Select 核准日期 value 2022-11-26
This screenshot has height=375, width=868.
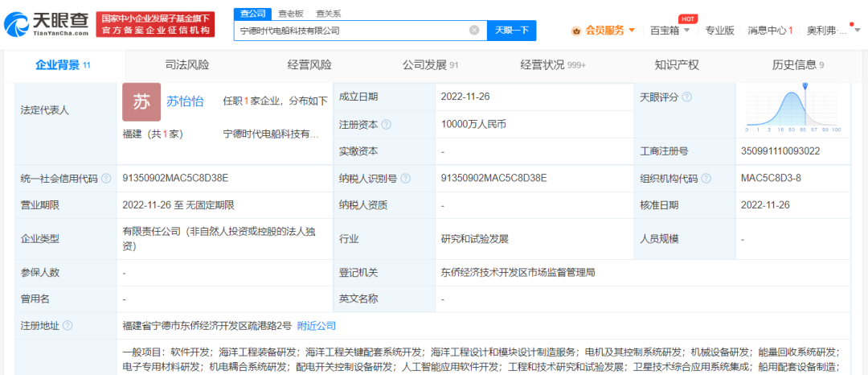click(766, 205)
